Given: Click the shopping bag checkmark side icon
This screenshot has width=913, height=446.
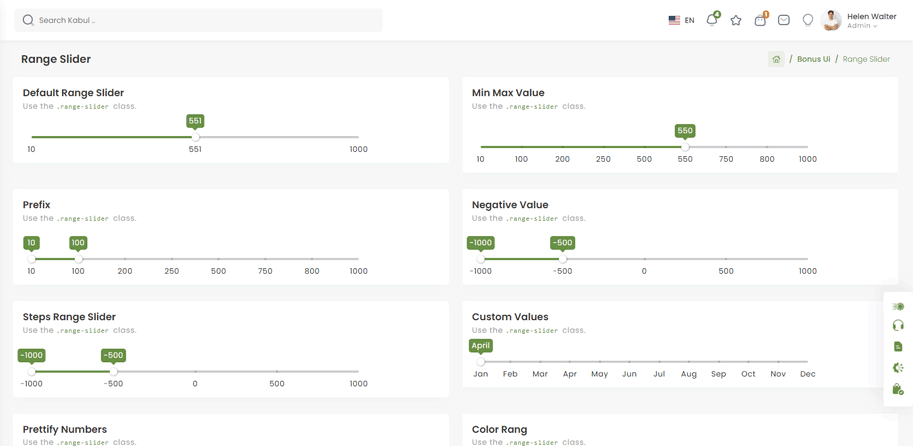Looking at the screenshot, I should click(x=898, y=389).
